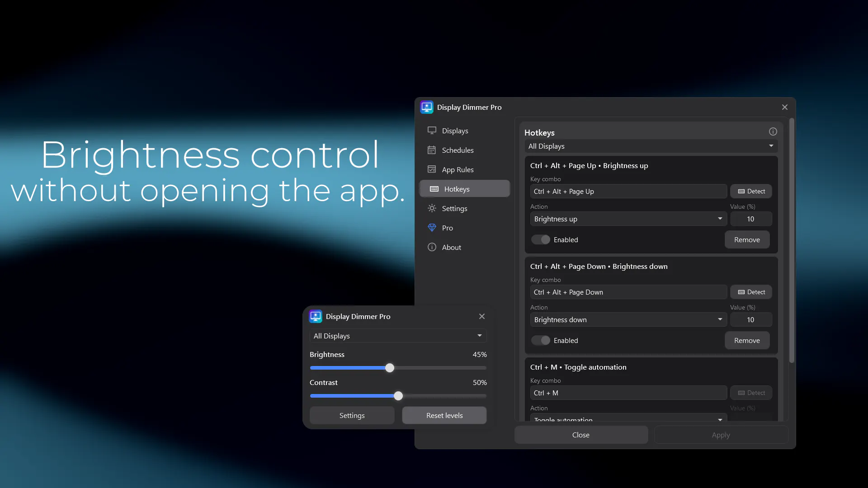Viewport: 868px width, 488px height.
Task: Click the Hotkeys info icon in header
Action: 773,131
